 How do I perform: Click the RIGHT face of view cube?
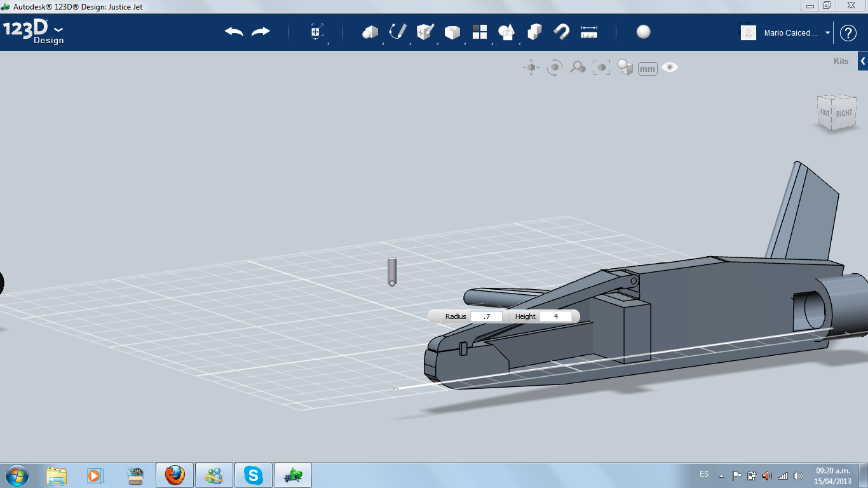(x=844, y=114)
